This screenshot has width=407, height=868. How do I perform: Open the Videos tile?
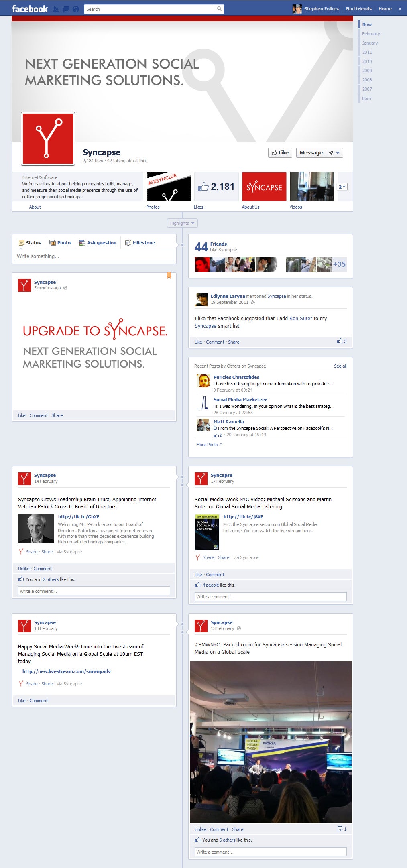tap(312, 187)
